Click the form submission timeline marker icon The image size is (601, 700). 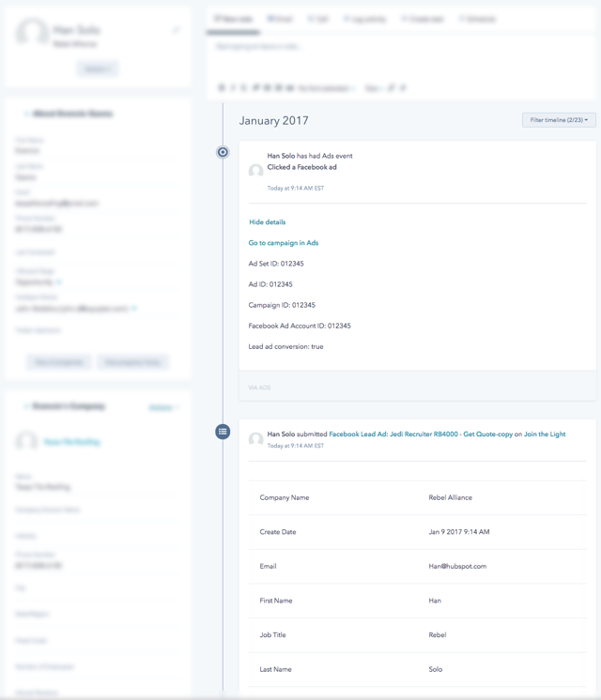click(223, 432)
